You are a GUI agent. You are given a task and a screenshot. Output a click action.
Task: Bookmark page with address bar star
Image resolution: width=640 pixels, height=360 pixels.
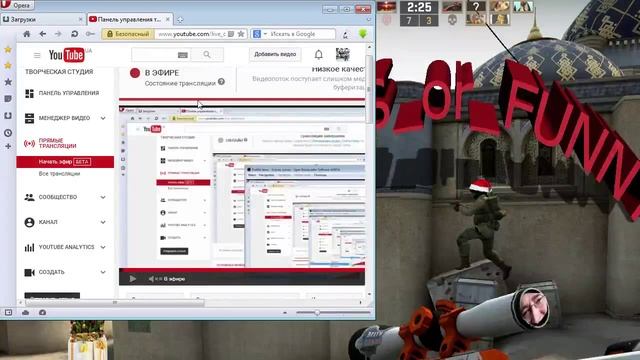(241, 34)
